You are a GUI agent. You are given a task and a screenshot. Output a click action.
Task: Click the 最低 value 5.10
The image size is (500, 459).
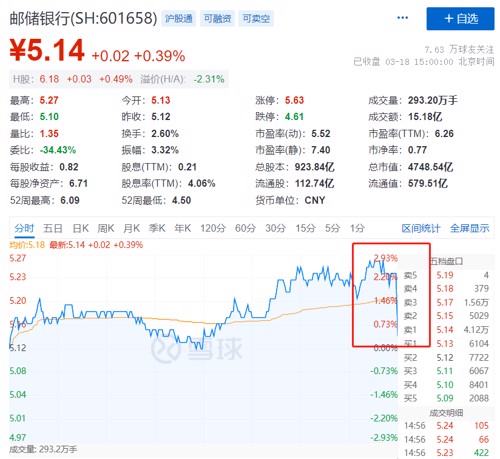(x=49, y=117)
